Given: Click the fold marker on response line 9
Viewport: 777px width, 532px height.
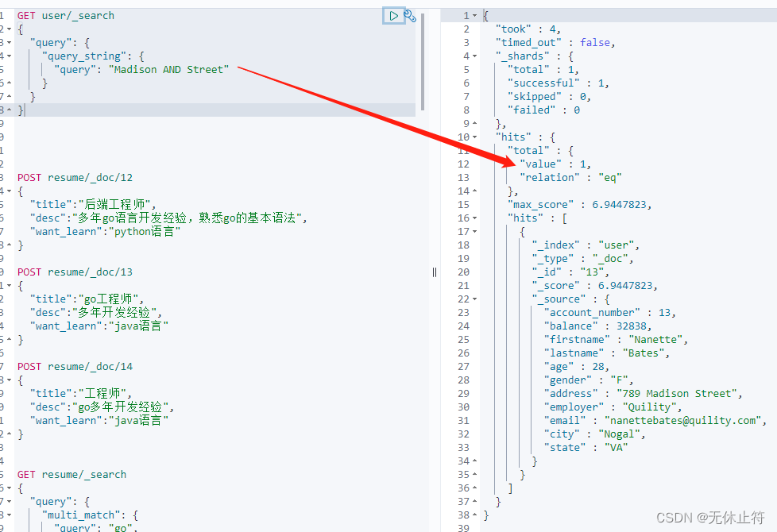Looking at the screenshot, I should pyautogui.click(x=475, y=123).
